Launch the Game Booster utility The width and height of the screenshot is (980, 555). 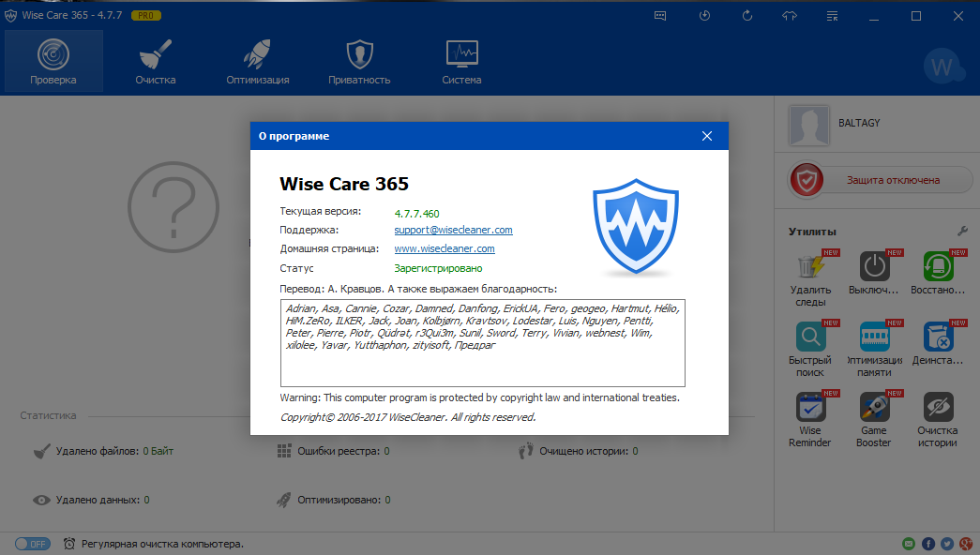tap(874, 420)
